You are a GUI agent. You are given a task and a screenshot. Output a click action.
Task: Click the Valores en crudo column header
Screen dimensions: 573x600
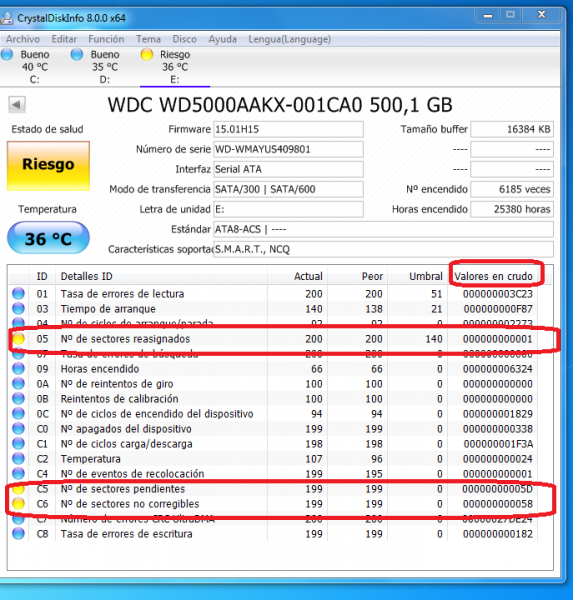[x=493, y=276]
